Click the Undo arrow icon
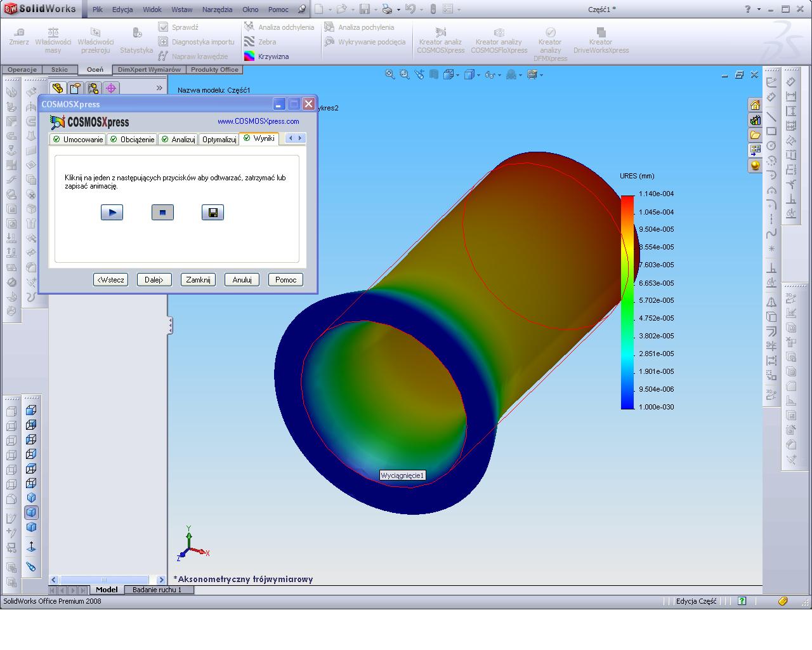 [410, 10]
